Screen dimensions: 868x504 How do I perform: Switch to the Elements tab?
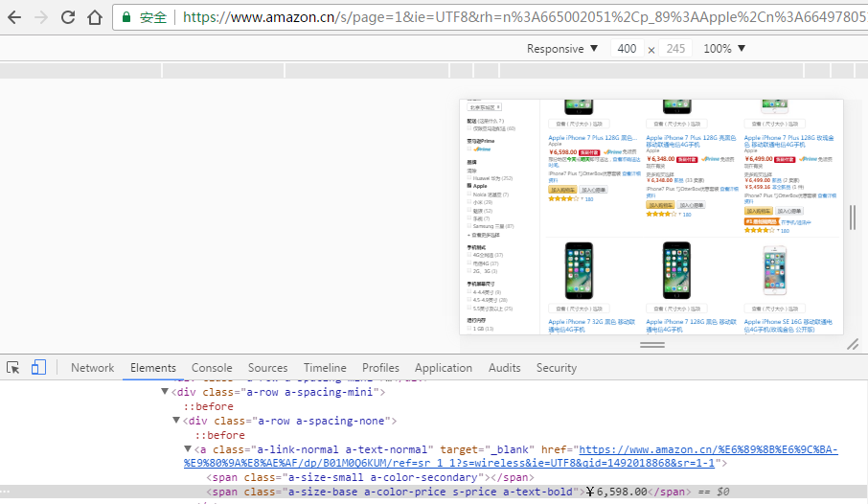[x=153, y=368]
